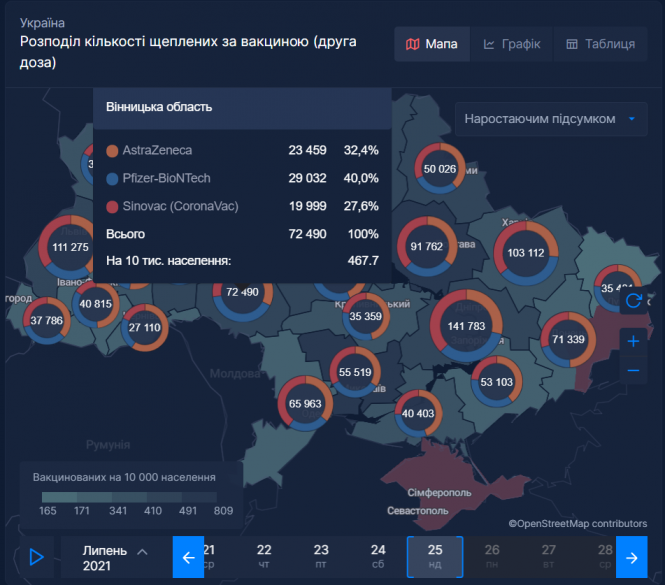Click the Pfizer-BioNTech blue legend dot
The width and height of the screenshot is (665, 585).
pos(112,179)
